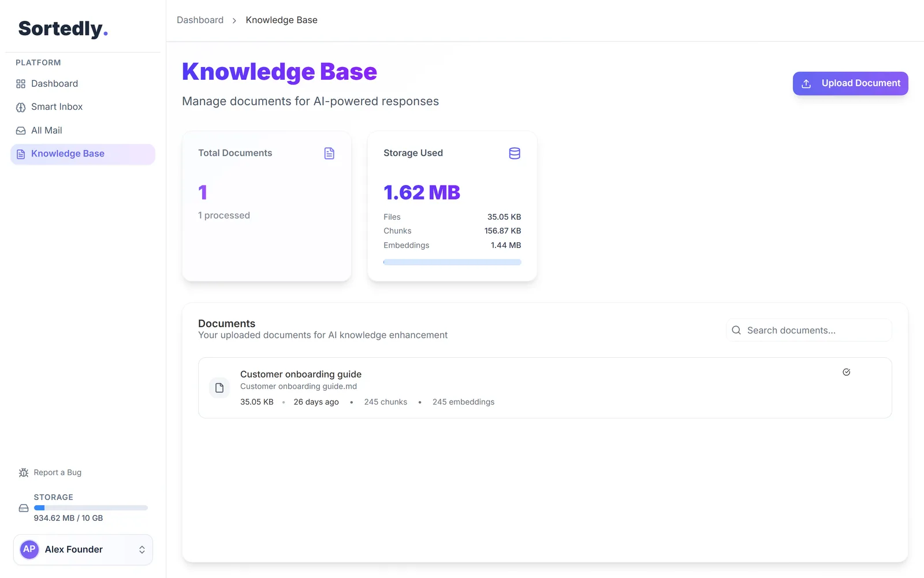Viewport: 924px width, 578px height.
Task: Click the All Mail inbox icon
Action: (x=21, y=131)
